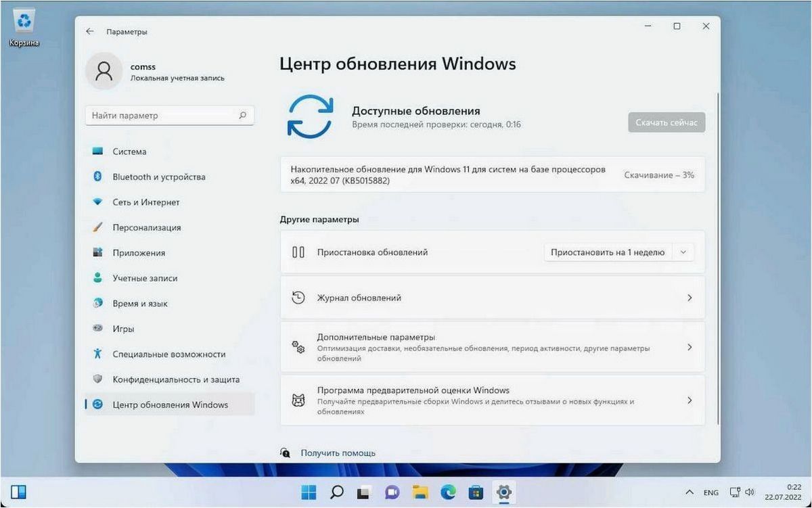Click the Центр обновления Windows page title
812x508 pixels.
(x=398, y=64)
